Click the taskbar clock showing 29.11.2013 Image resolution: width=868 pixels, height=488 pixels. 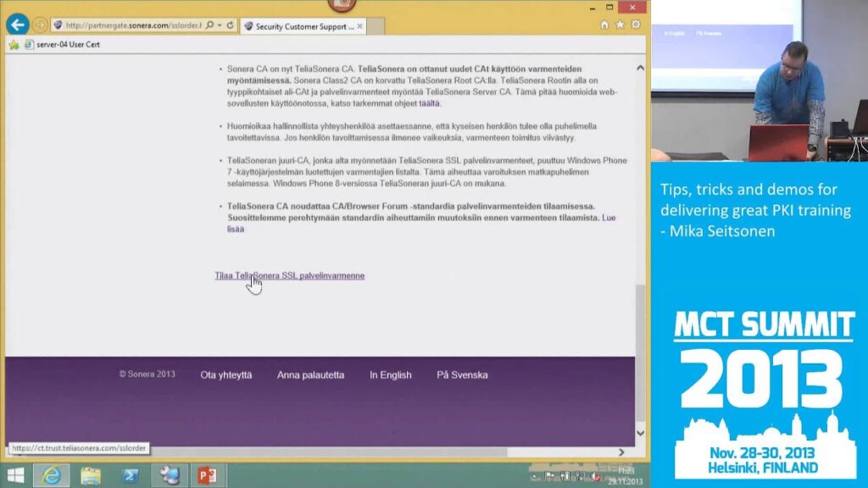pyautogui.click(x=626, y=476)
